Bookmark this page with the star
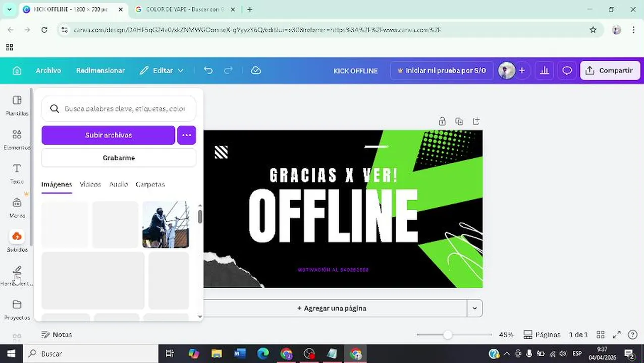 593,30
